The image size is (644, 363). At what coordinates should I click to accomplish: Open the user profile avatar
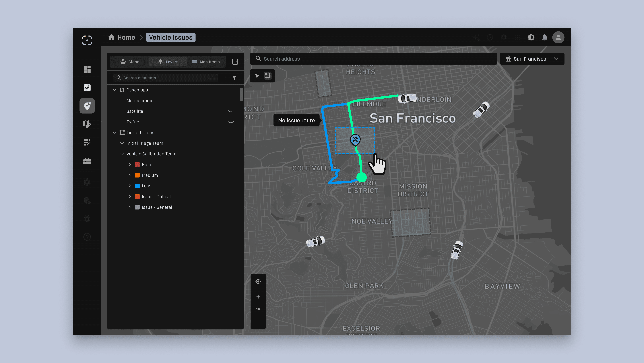pos(558,37)
